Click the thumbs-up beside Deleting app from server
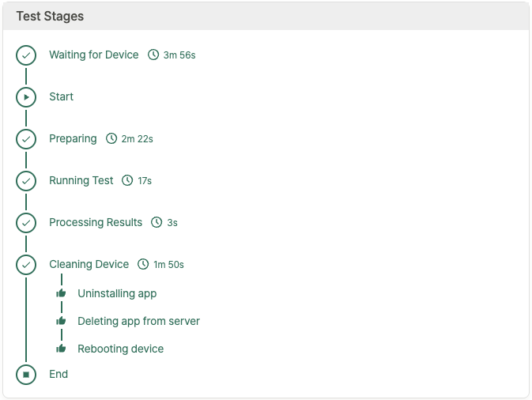This screenshot has width=532, height=400. (x=62, y=321)
